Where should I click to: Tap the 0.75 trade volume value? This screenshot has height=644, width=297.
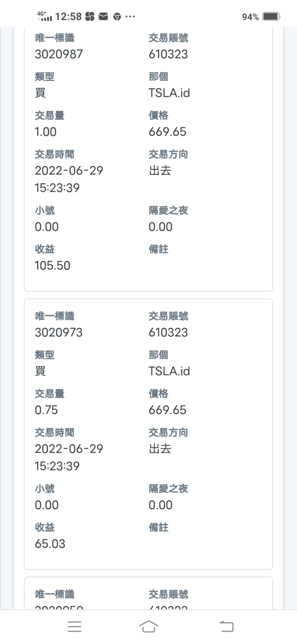[46, 410]
